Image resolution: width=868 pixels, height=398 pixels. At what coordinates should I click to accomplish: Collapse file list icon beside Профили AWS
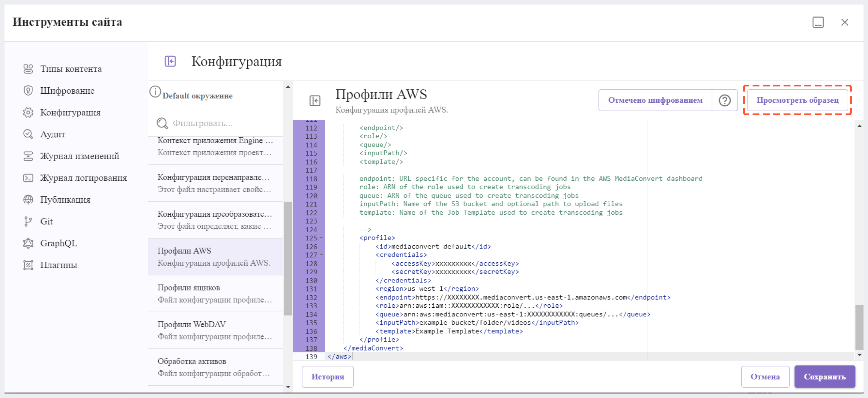point(315,101)
